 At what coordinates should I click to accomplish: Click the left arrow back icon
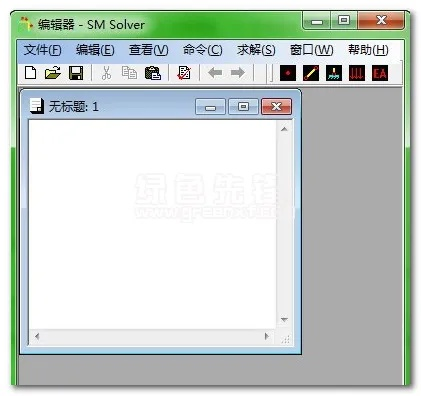[215, 72]
